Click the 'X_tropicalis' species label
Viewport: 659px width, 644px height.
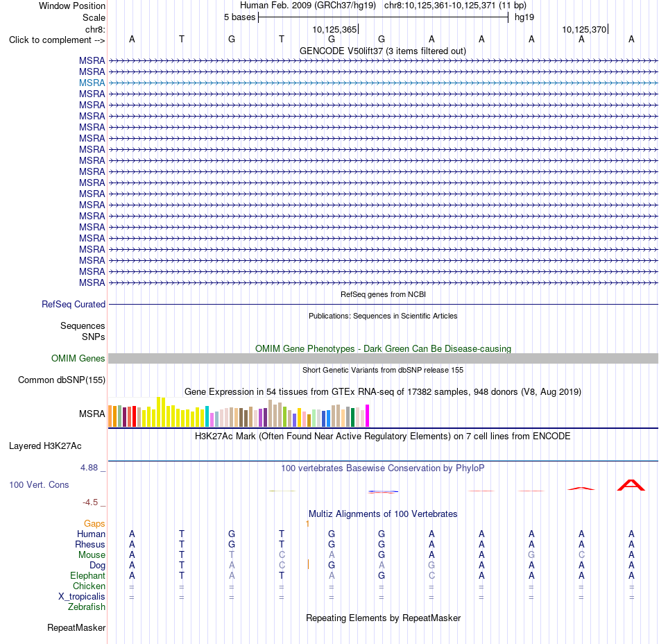tap(82, 597)
